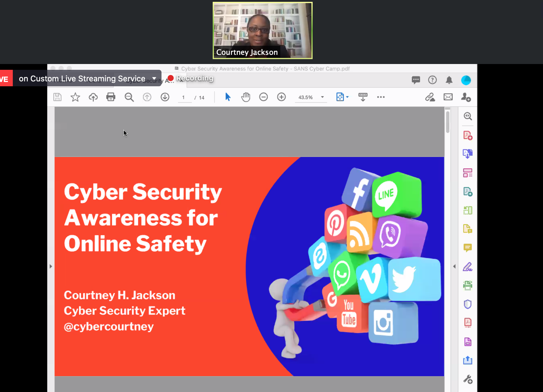Image resolution: width=543 pixels, height=392 pixels.
Task: Open the Scan and OCR tool
Action: pos(468,285)
